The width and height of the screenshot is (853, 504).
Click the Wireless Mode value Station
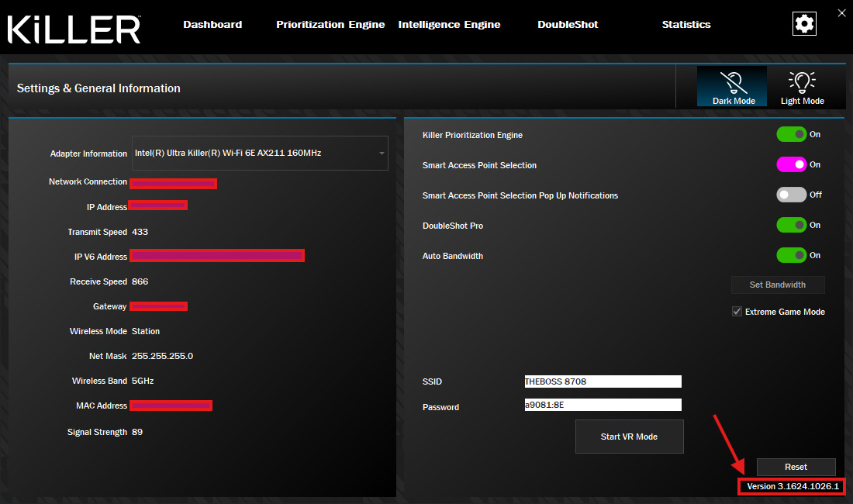click(x=146, y=331)
